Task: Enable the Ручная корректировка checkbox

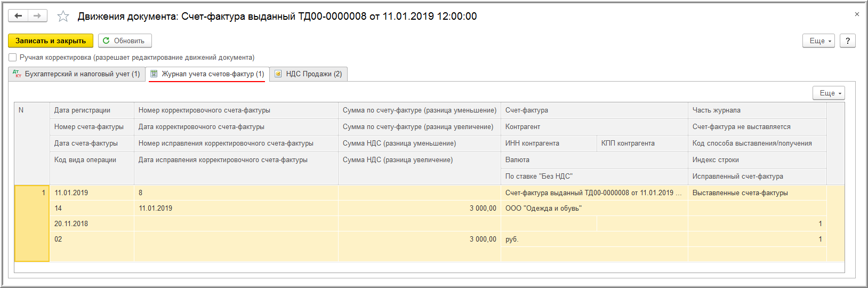Action: 13,58
